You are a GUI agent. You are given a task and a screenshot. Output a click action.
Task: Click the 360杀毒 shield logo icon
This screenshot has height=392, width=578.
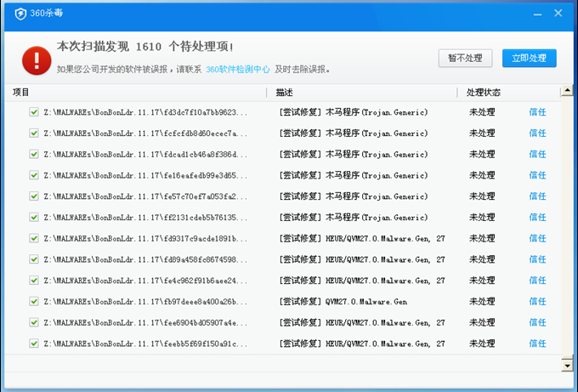click(20, 14)
